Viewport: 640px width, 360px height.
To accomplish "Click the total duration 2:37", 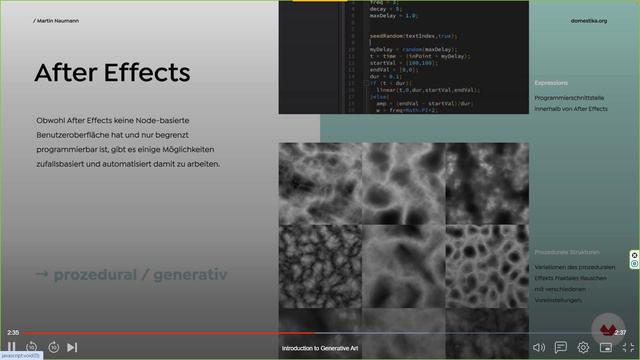I will 620,333.
